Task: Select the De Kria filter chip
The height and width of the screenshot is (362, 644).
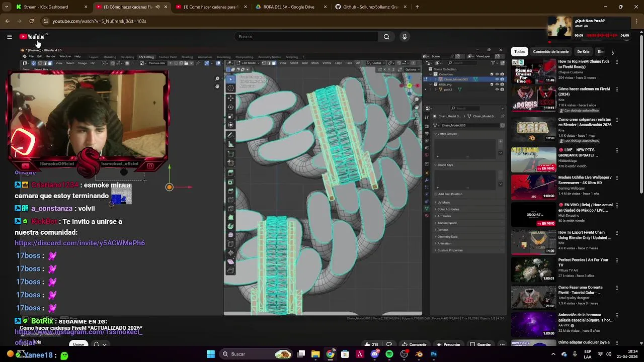Action: pos(583,52)
